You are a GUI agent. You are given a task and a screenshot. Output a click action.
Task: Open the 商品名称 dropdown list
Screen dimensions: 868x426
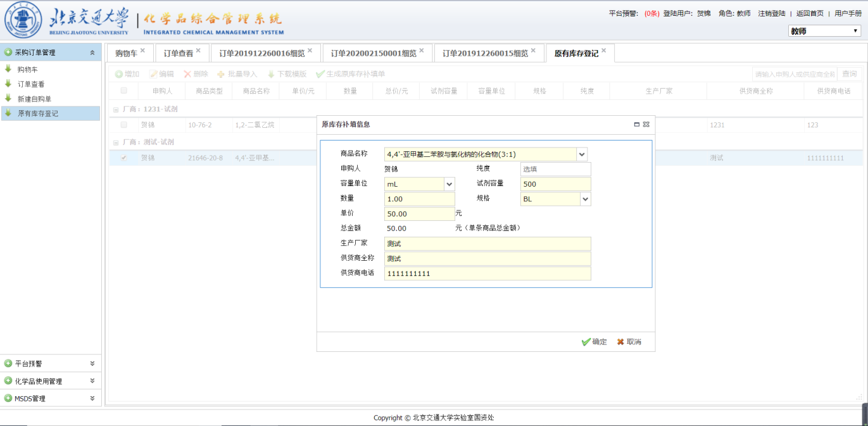pos(582,154)
